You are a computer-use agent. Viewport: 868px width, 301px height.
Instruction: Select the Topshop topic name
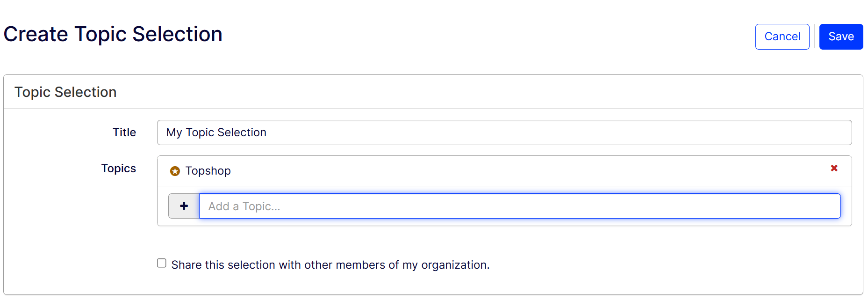[x=208, y=171]
